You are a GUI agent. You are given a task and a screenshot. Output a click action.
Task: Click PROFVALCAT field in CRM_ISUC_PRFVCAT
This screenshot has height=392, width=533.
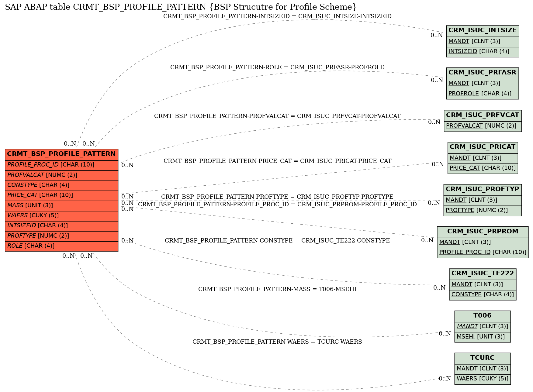click(x=483, y=126)
